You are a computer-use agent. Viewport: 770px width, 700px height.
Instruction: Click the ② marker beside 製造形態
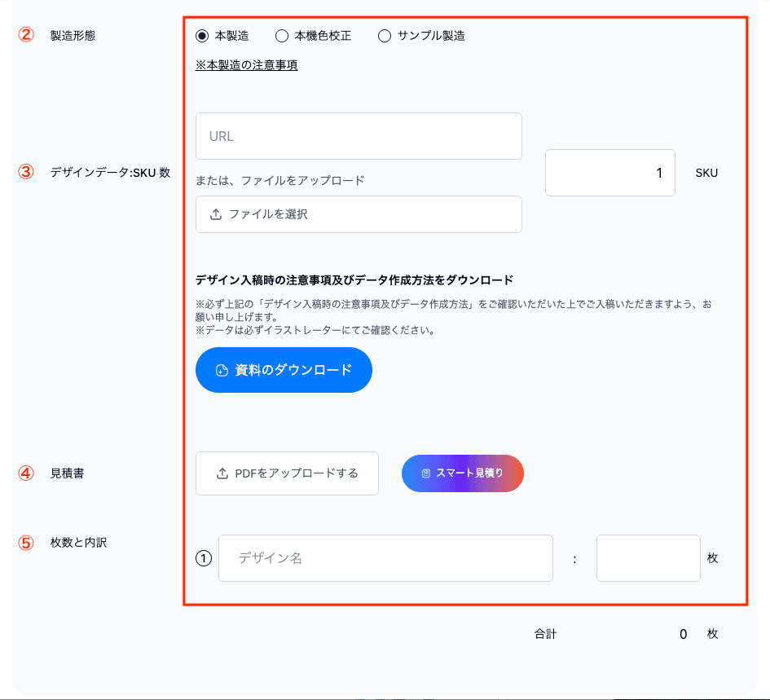(x=23, y=35)
